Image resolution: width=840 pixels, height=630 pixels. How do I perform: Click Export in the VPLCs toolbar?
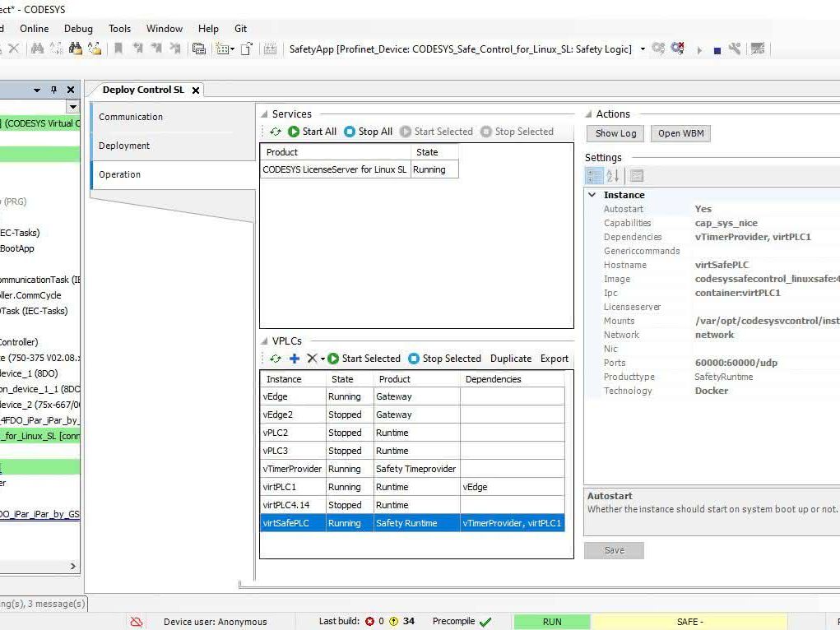coord(554,359)
